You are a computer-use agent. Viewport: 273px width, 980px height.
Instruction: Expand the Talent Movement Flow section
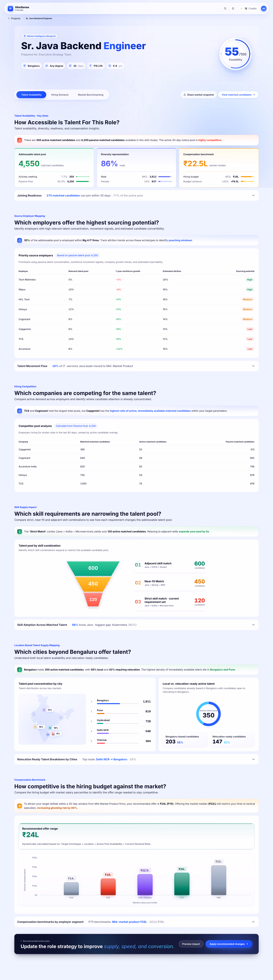(x=136, y=366)
